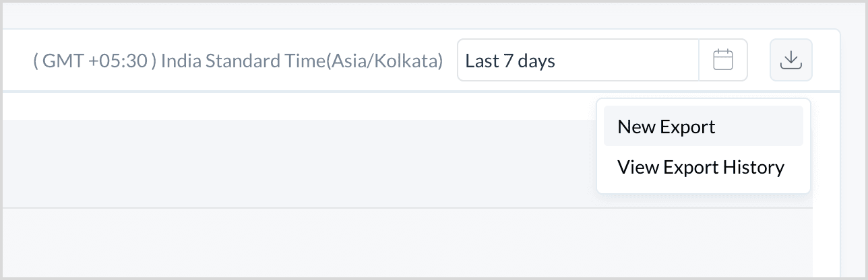Open the calendar date picker icon
The image size is (868, 280).
723,61
